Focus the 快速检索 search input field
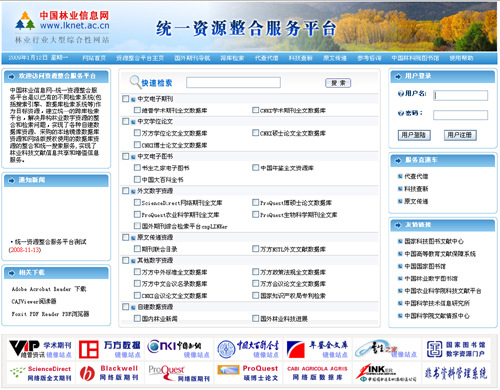This screenshot has width=500, height=390. pos(233,83)
